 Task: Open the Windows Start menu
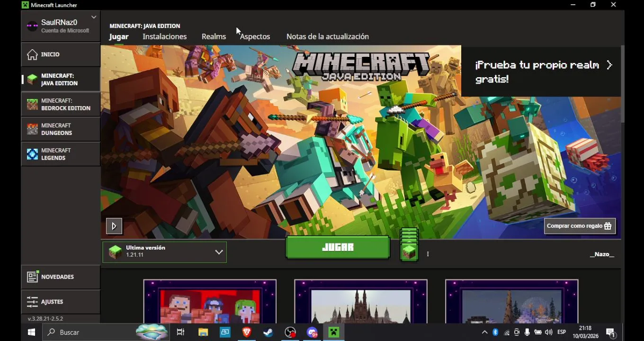[31, 332]
